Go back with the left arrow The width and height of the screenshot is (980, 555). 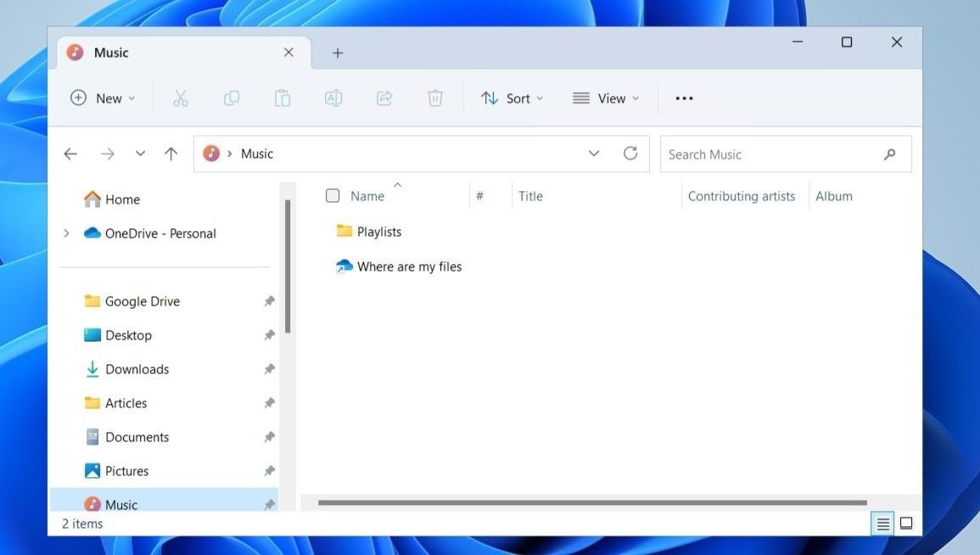70,154
